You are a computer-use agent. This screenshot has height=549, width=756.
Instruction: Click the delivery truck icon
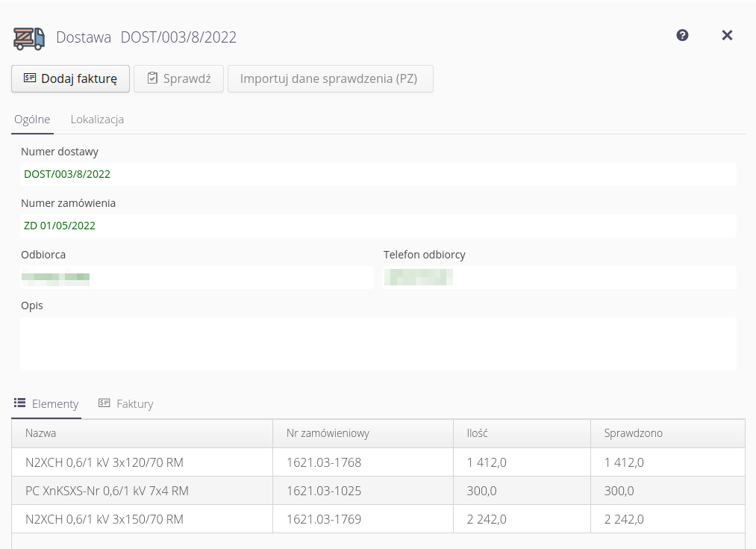[x=29, y=37]
